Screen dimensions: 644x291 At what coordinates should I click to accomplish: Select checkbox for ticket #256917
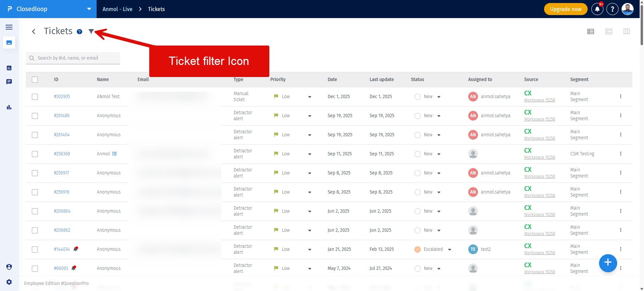point(35,173)
